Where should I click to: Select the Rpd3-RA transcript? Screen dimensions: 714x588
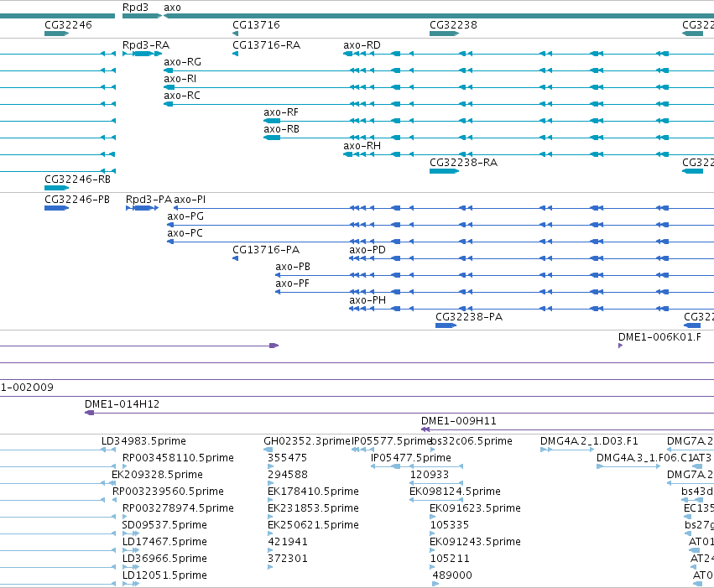(x=142, y=54)
